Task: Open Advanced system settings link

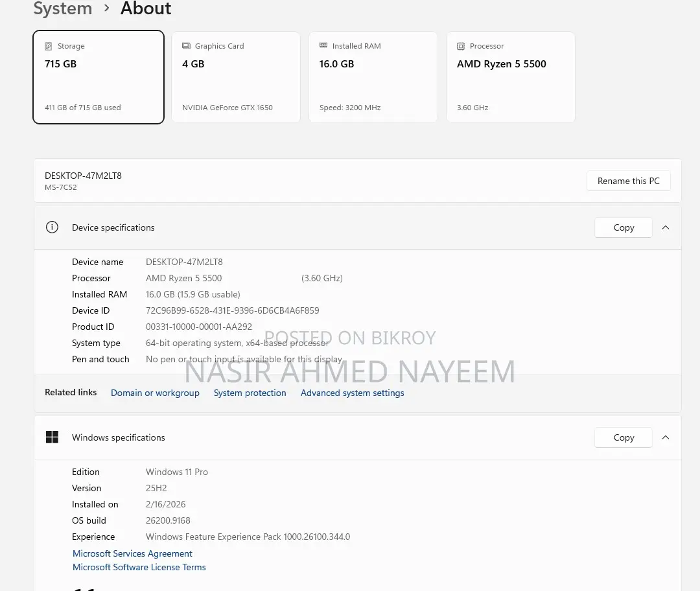Action: [x=352, y=393]
